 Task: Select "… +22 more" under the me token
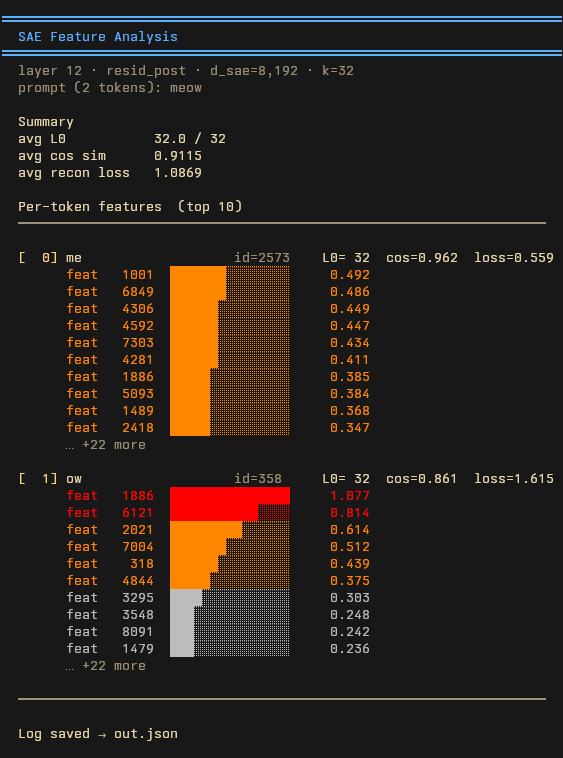[x=106, y=445]
